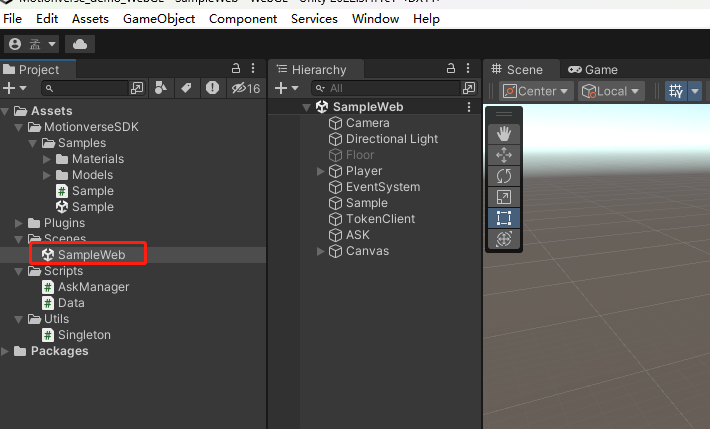Lock the Project panel
Image resolution: width=710 pixels, height=429 pixels.
pos(236,68)
